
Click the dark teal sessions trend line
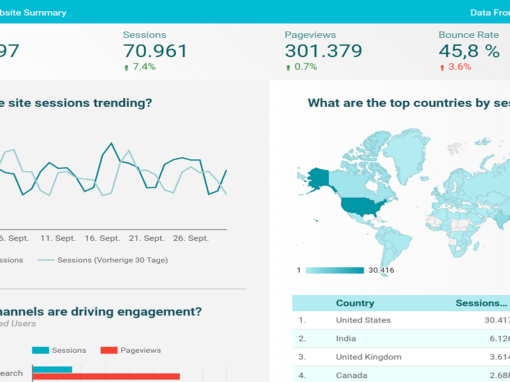pos(111,144)
